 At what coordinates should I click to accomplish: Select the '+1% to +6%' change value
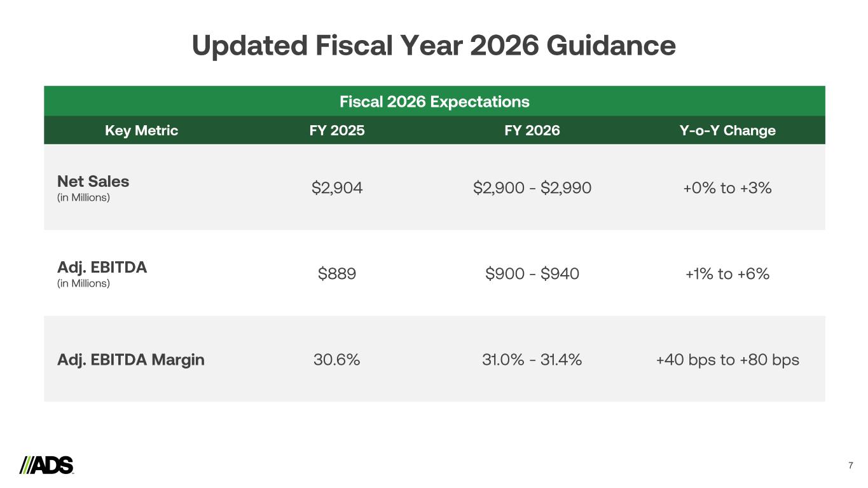tap(727, 274)
